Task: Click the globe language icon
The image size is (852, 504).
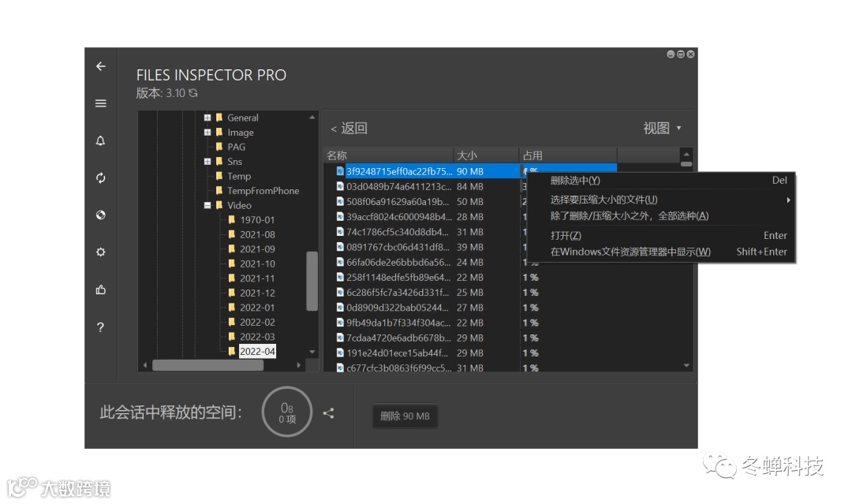Action: point(100,215)
